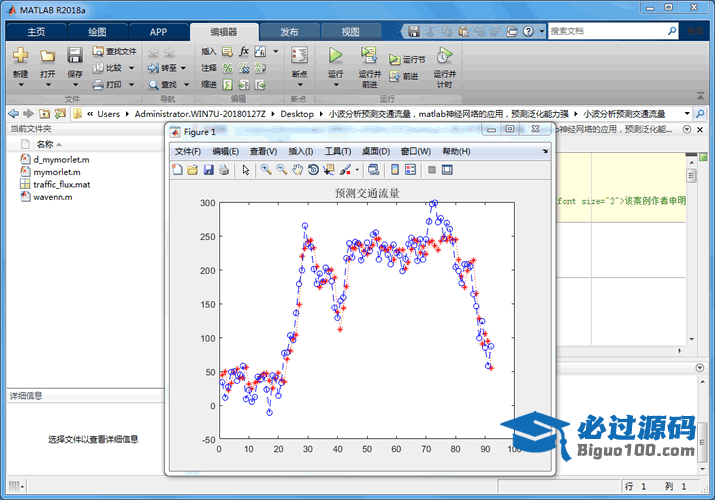Image resolution: width=715 pixels, height=500 pixels.
Task: Click the Find (查找) magnifier button
Action: click(x=162, y=85)
